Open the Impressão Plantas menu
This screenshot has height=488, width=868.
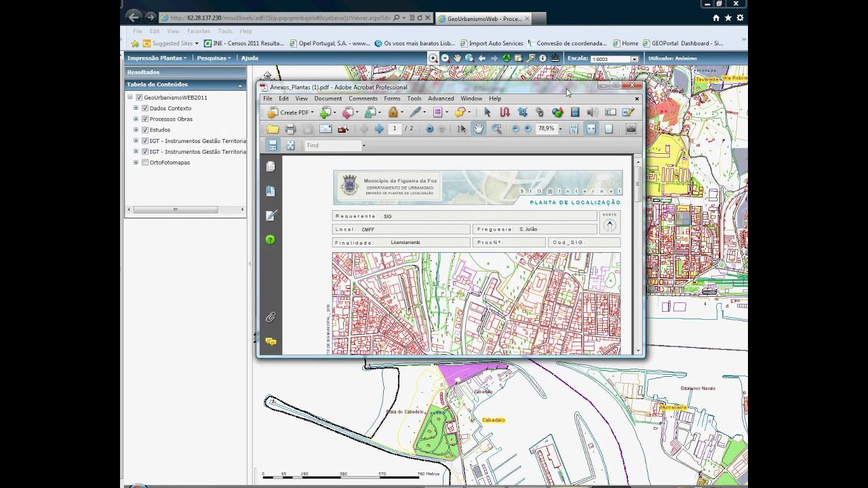[x=157, y=58]
